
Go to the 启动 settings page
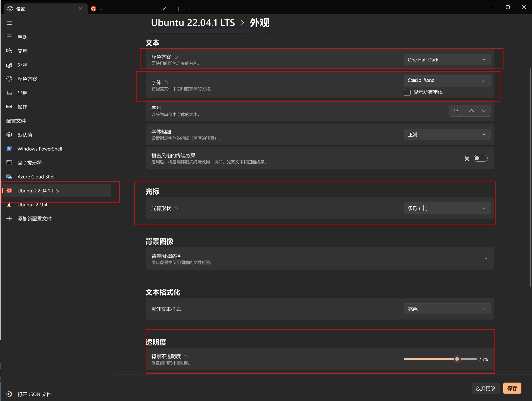[56, 37]
